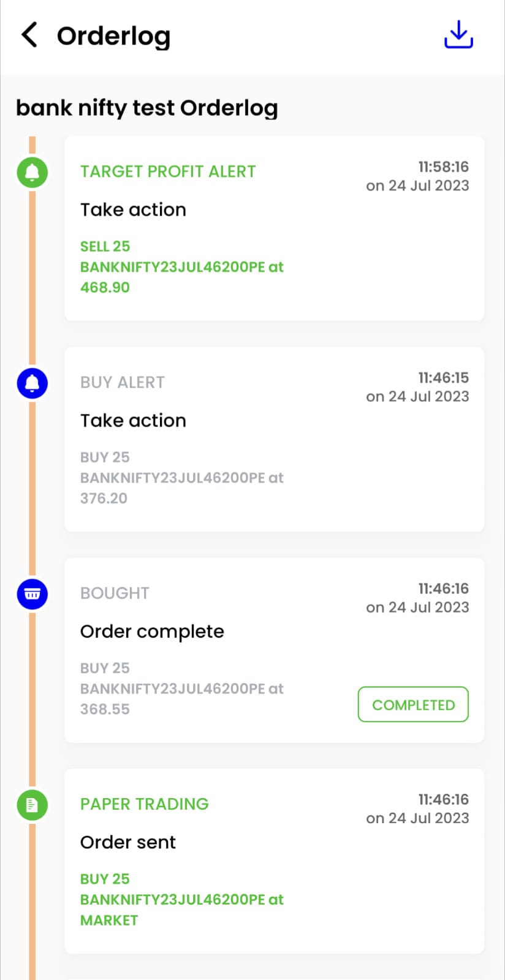This screenshot has width=505, height=980.
Task: Open the TARGET PROFIT ALERT heading
Action: click(x=168, y=171)
